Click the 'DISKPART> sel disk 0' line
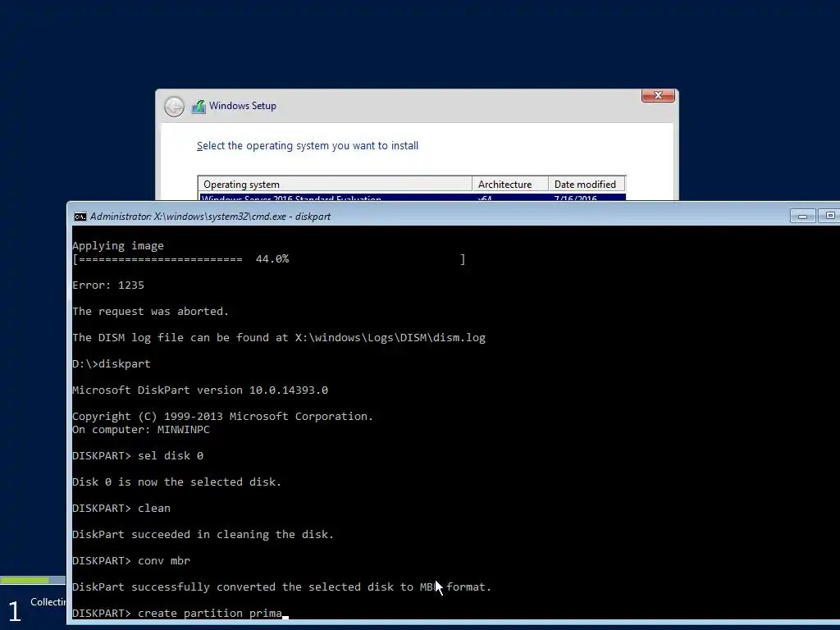This screenshot has width=840, height=630. pyautogui.click(x=138, y=456)
